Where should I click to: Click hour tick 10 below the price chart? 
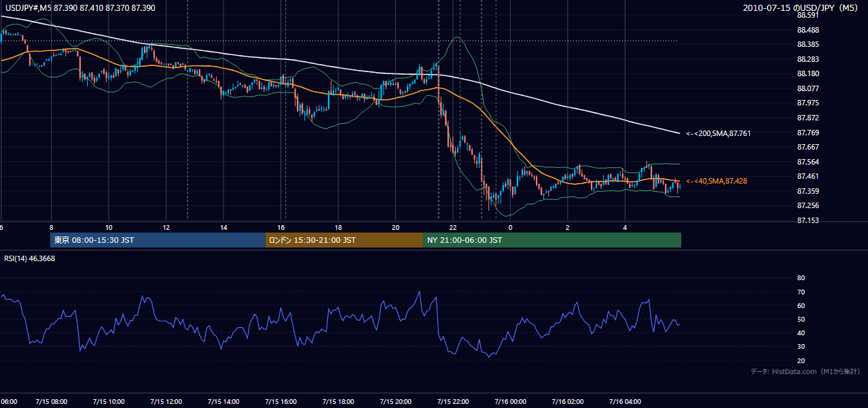[109, 226]
